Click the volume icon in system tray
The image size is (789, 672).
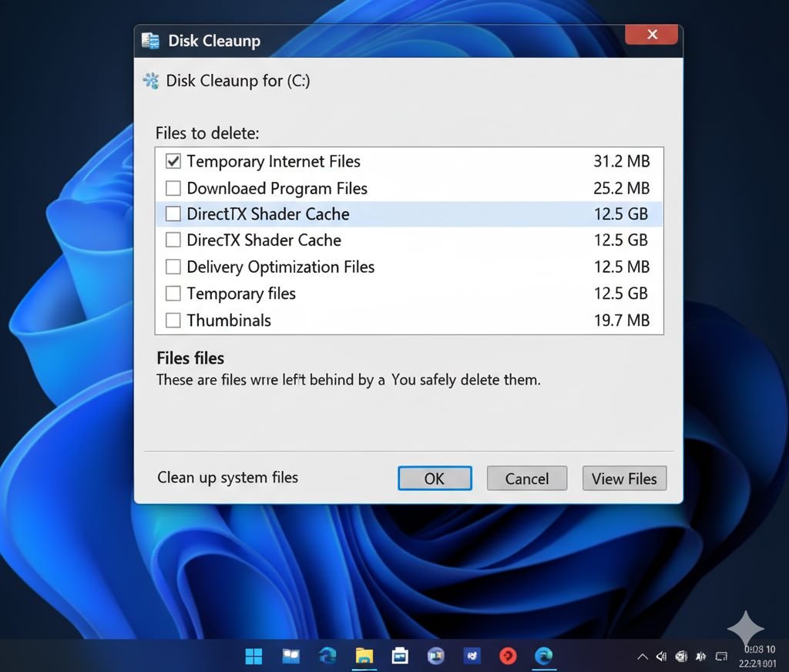coord(661,656)
